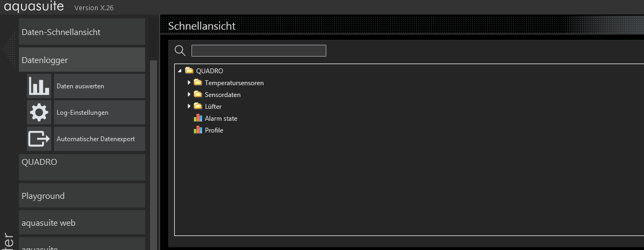644x250 pixels.
Task: Click into the Schnellansicht search field
Action: [259, 51]
